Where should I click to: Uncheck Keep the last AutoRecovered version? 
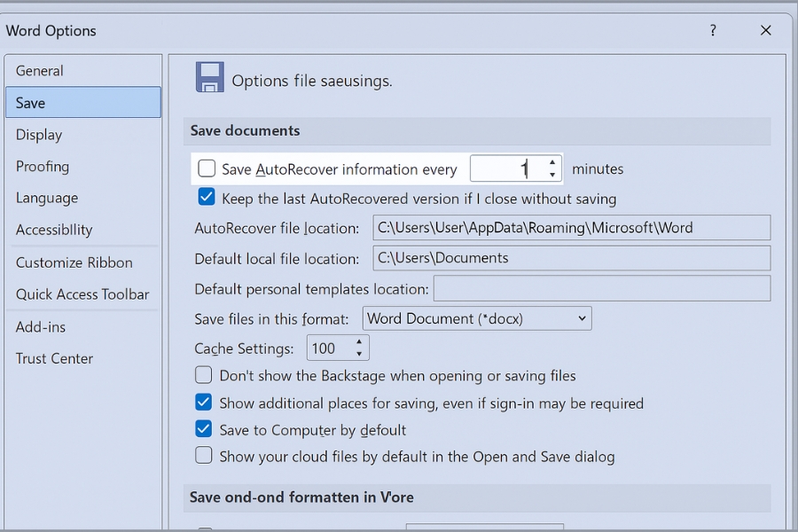(207, 197)
